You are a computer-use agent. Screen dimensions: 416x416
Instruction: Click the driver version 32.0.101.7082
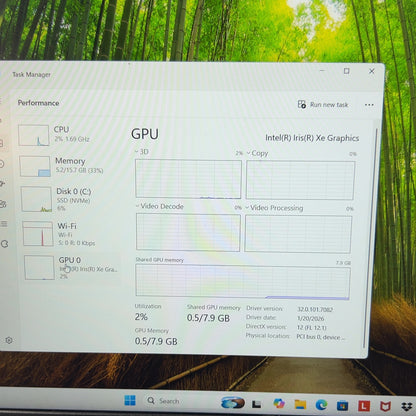[x=315, y=309]
